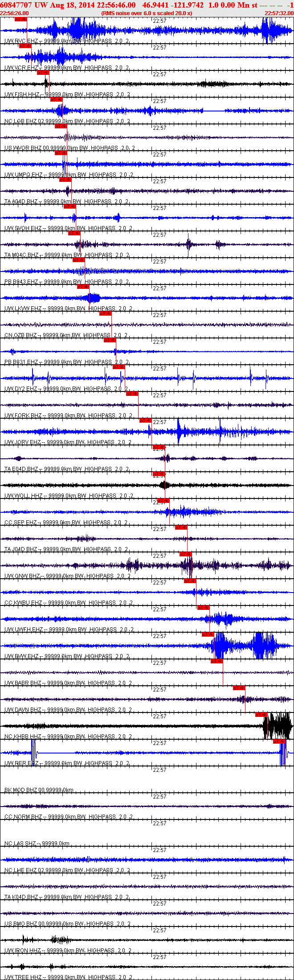Screen dimensions: 294x980
Task: Click the 'UW.JORV.EHZ' station label
Action: click(23, 442)
